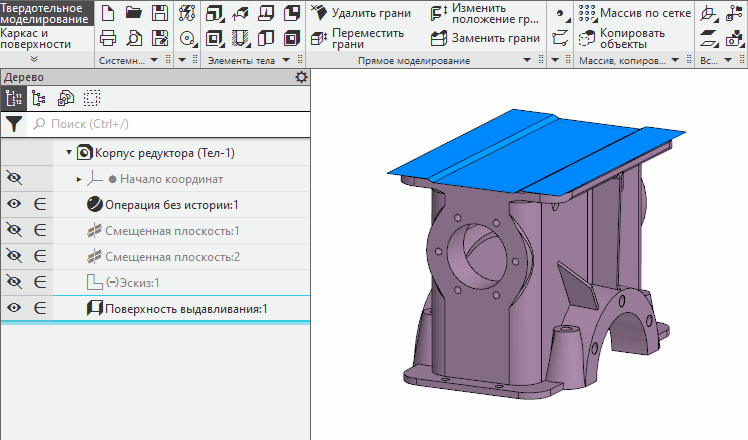Toggle visibility of Поверхность выдавливания:1
The image size is (748, 440).
point(14,308)
